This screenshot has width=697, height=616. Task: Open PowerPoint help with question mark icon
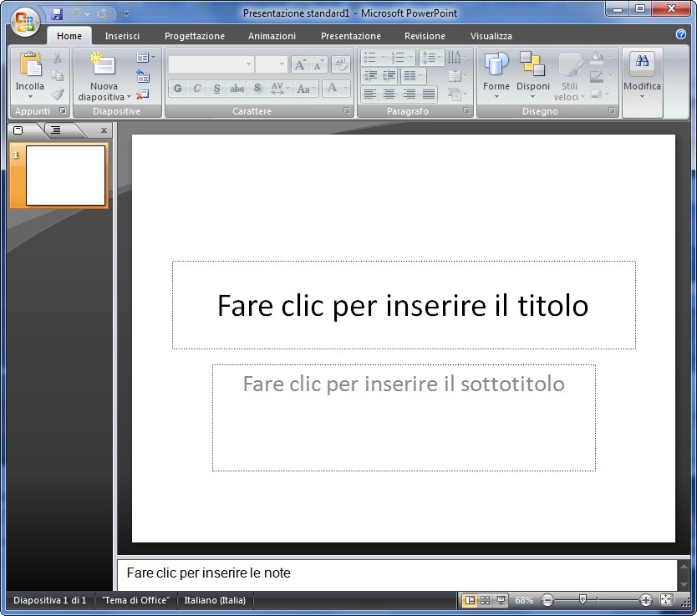pos(680,34)
